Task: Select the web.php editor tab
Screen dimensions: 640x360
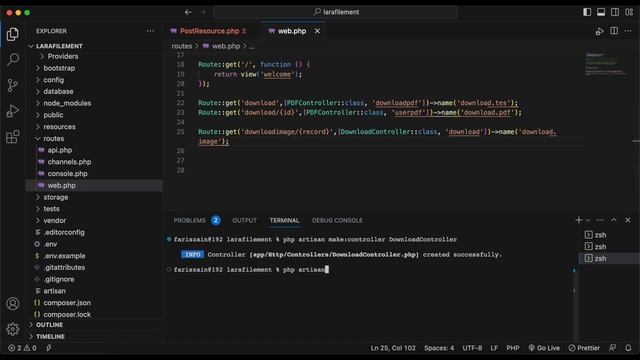Action: pyautogui.click(x=292, y=31)
